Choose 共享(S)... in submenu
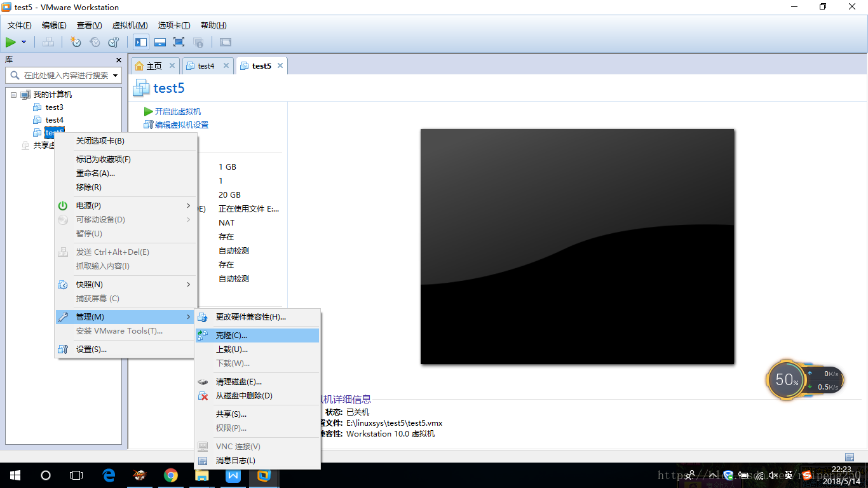Screen dimensions: 868x488 [257, 414]
